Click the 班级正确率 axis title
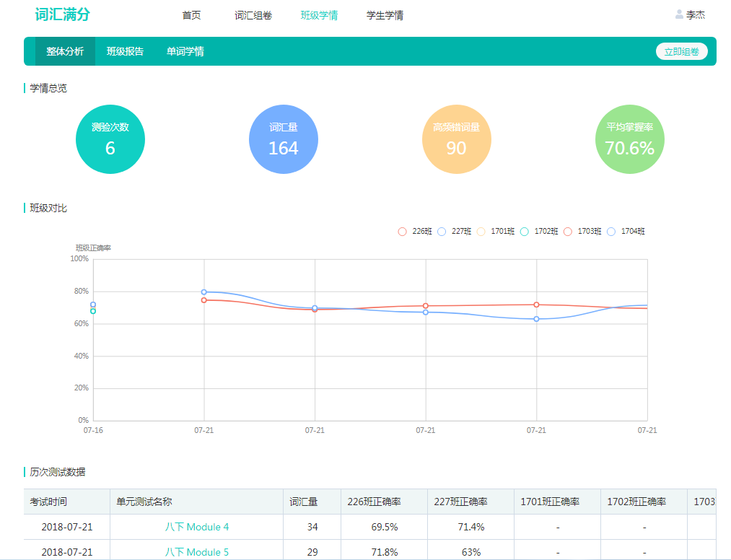The width and height of the screenshot is (731, 560). [93, 248]
